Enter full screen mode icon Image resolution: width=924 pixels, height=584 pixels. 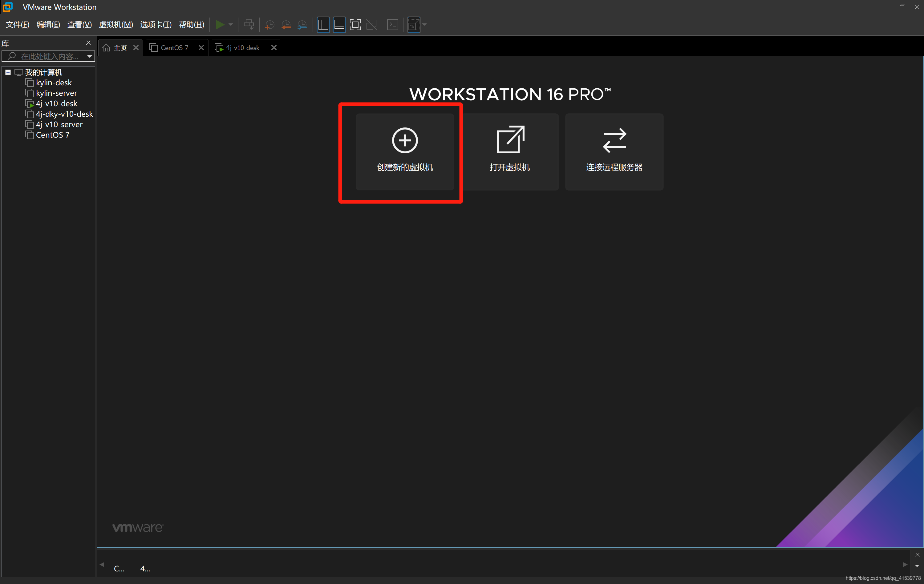355,25
